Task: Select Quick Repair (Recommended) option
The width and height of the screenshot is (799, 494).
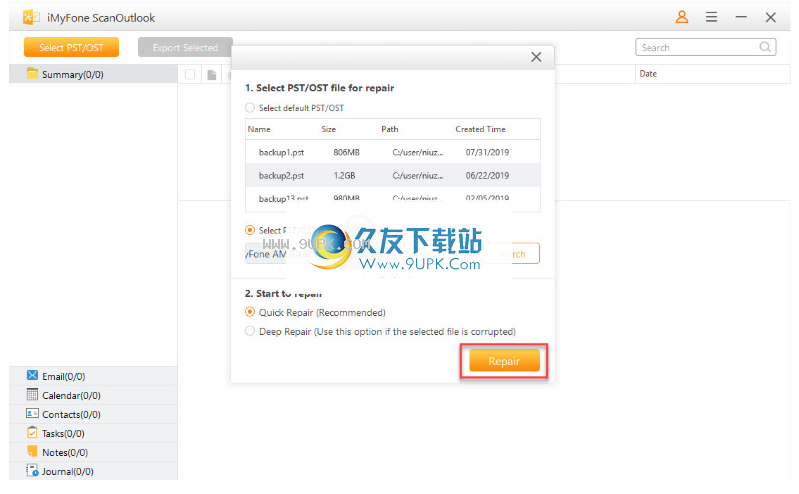Action: 250,311
